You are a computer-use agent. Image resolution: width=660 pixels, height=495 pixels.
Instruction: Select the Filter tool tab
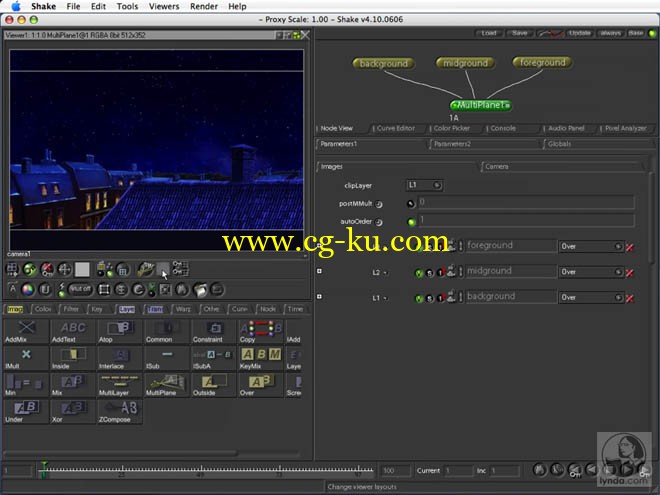(x=71, y=309)
